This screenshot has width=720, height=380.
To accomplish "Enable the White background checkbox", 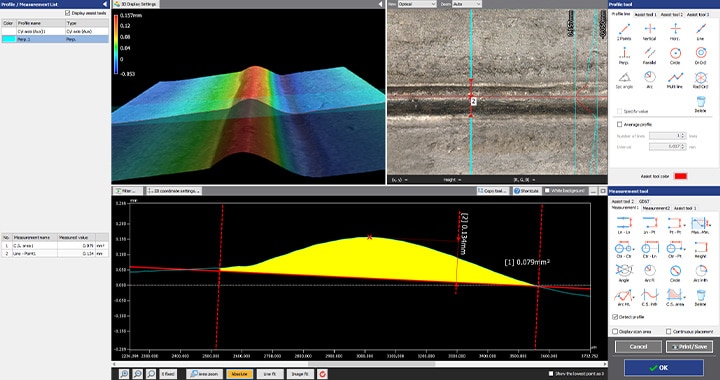I will [x=547, y=190].
